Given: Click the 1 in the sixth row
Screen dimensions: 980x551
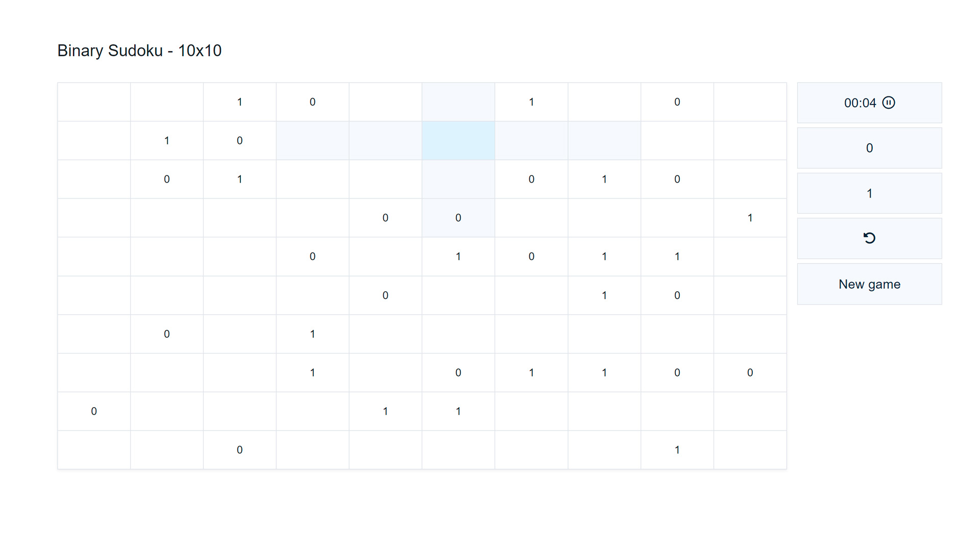Looking at the screenshot, I should pos(604,295).
